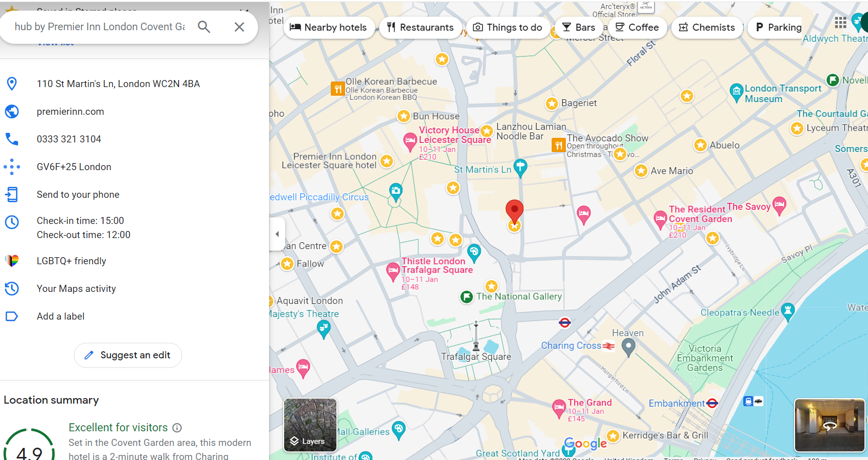Click the clock icon beside check-in time
The height and width of the screenshot is (460, 868).
pos(12,222)
